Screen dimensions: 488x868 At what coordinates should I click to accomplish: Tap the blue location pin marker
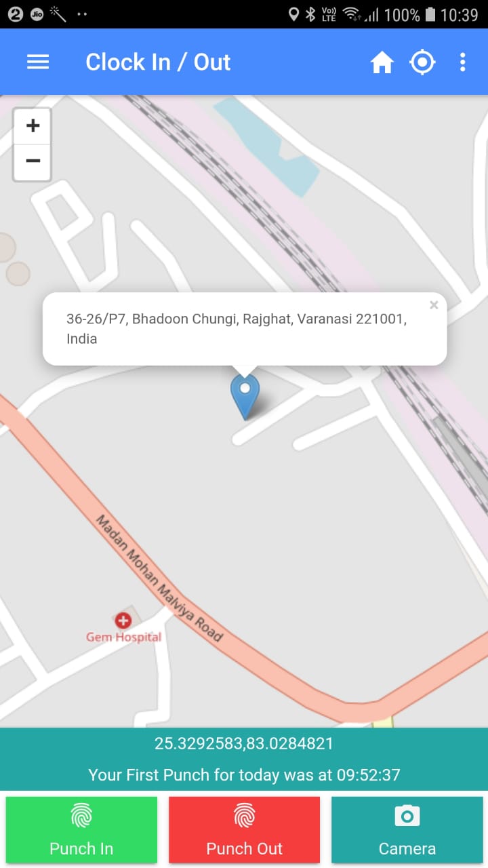pyautogui.click(x=245, y=397)
